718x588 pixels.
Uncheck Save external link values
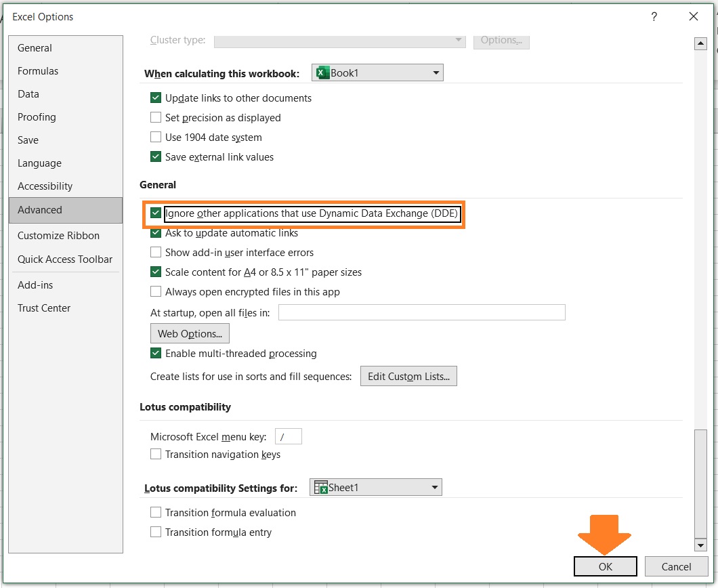coord(156,156)
